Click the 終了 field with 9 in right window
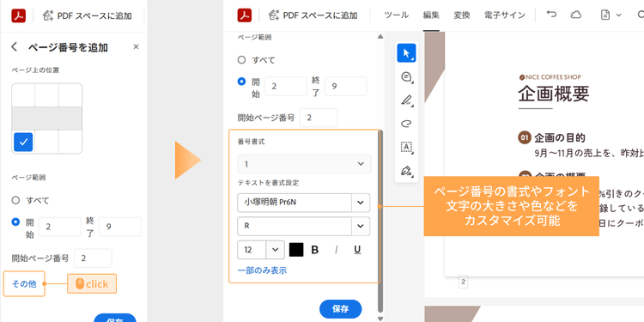 coord(345,86)
